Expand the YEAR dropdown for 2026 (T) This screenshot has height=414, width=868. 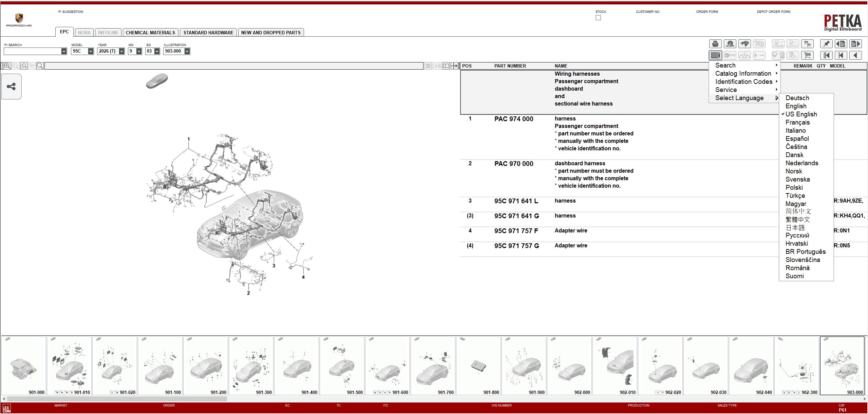pos(121,51)
